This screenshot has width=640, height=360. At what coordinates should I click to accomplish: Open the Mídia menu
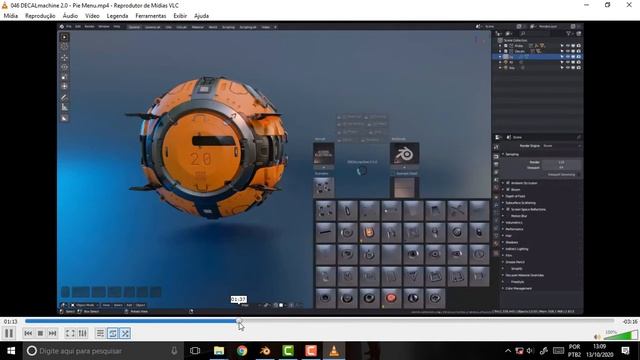[11, 16]
